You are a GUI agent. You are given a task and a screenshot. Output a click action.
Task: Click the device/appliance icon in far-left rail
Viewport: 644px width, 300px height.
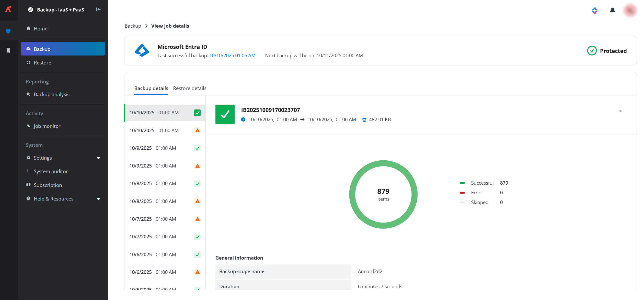coord(8,50)
